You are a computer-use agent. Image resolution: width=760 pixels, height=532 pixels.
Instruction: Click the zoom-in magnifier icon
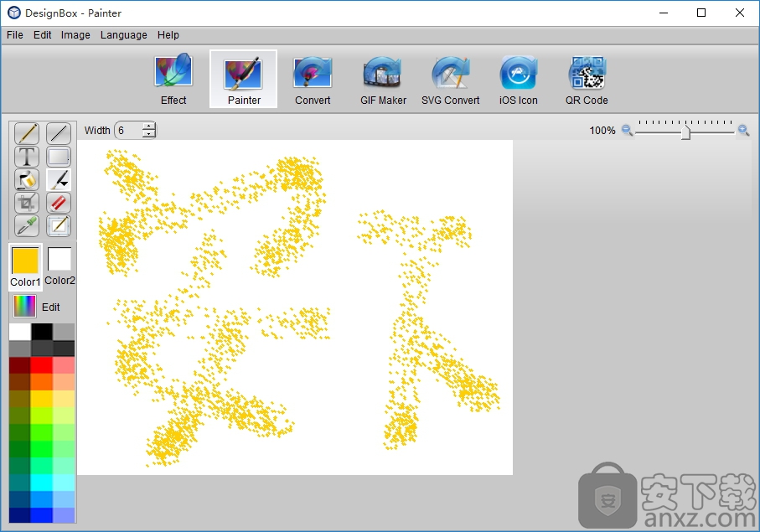point(743,131)
